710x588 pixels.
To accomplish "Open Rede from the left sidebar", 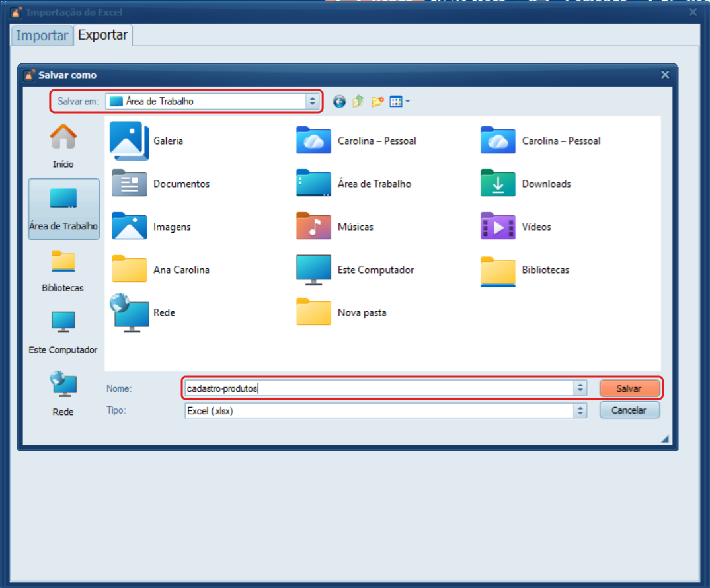I will (63, 394).
